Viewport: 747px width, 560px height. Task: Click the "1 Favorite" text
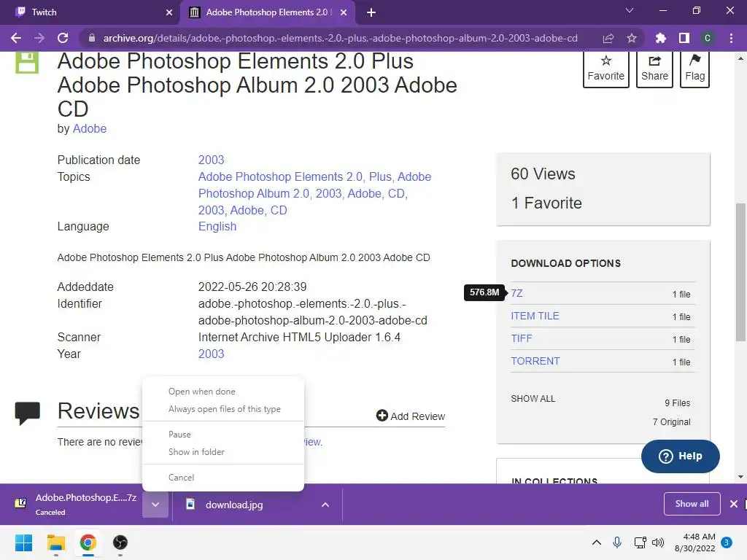(x=546, y=203)
